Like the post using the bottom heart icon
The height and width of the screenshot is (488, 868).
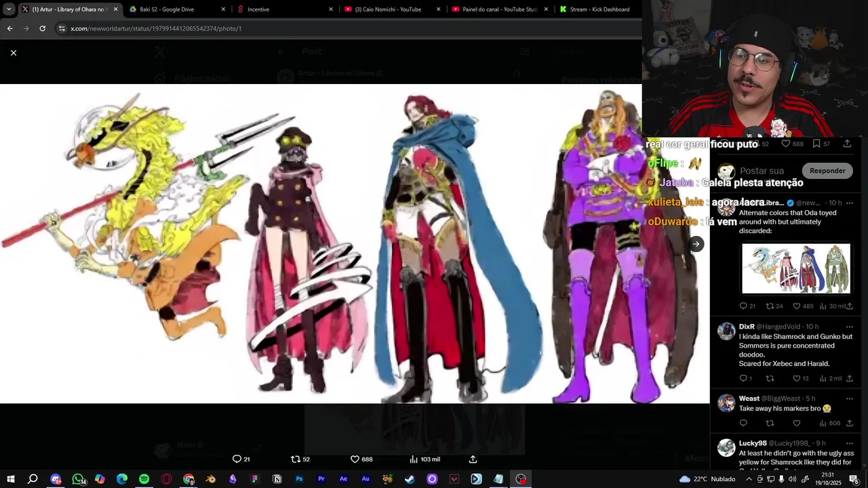361,459
